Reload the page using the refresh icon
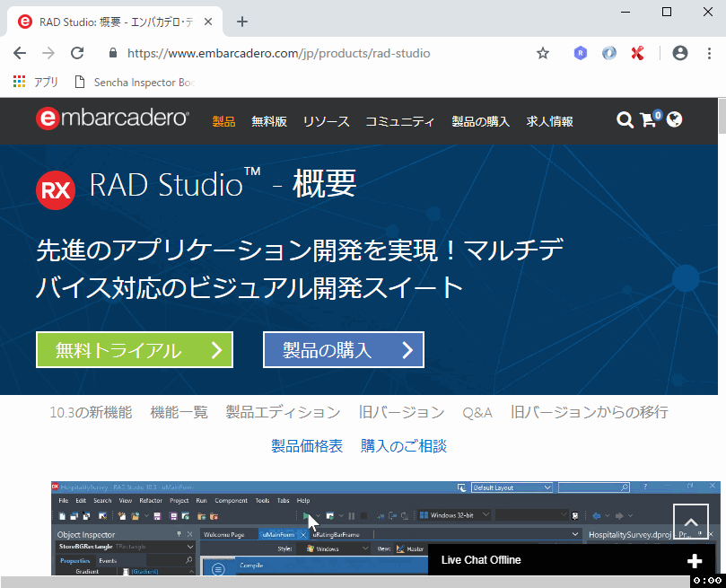 pos(76,54)
